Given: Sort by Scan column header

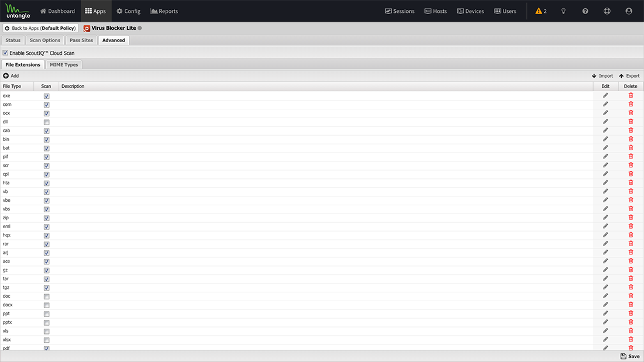Looking at the screenshot, I should pyautogui.click(x=46, y=86).
